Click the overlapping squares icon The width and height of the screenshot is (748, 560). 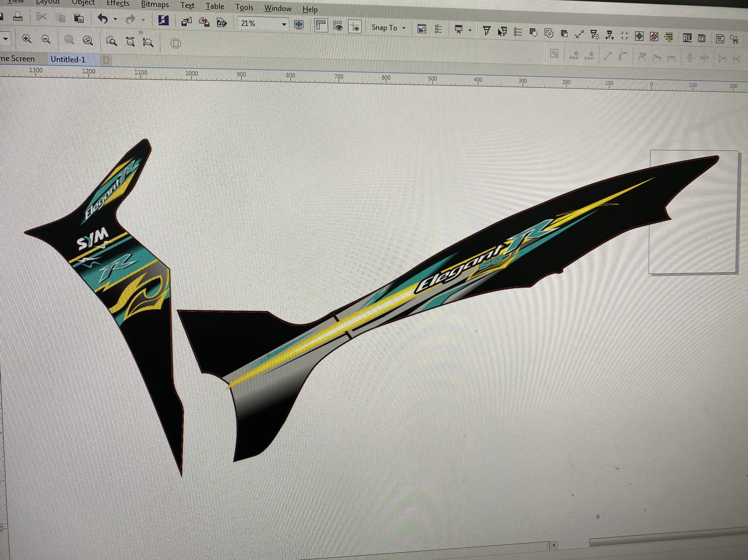(x=564, y=33)
